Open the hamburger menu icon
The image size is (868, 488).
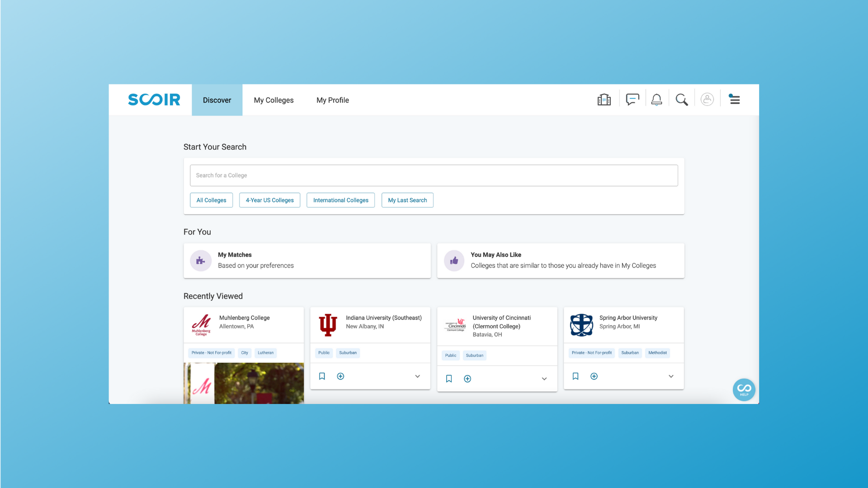[735, 99]
